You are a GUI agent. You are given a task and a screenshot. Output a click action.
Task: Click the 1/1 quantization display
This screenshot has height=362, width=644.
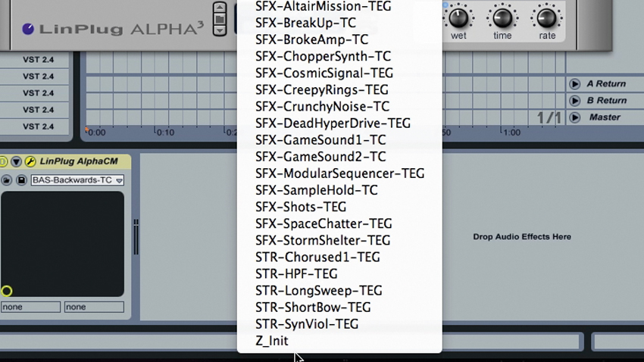coord(549,118)
